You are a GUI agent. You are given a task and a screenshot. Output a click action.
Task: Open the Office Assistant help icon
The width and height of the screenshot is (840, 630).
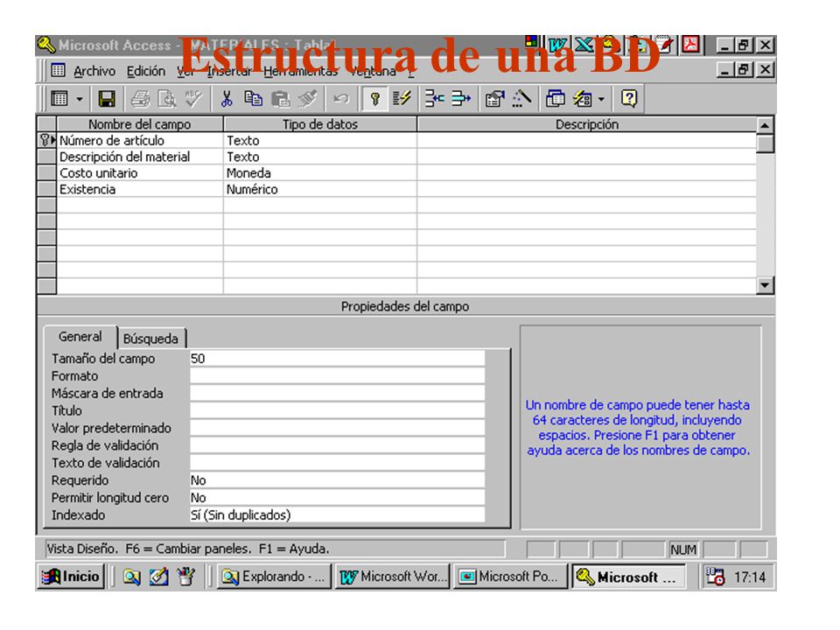tap(629, 99)
